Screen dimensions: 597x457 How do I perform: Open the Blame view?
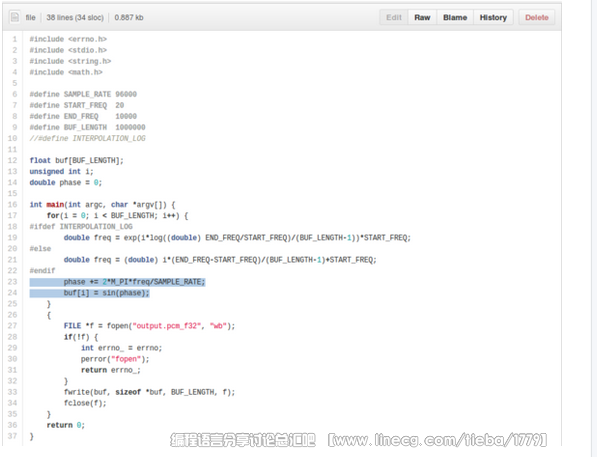coord(455,18)
